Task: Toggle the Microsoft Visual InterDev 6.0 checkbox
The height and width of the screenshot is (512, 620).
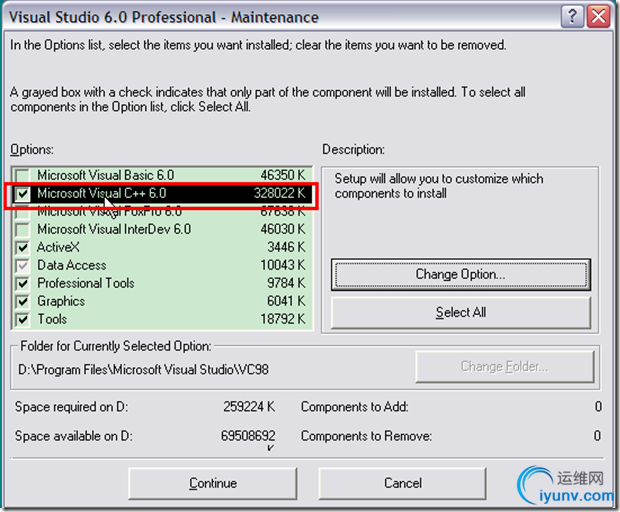Action: point(23,229)
